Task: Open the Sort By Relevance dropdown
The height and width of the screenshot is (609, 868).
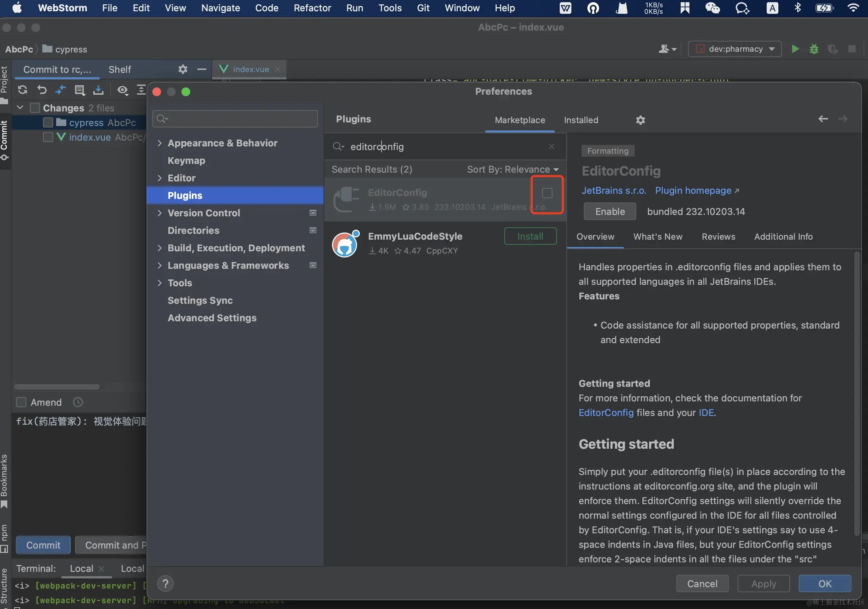Action: pyautogui.click(x=512, y=169)
